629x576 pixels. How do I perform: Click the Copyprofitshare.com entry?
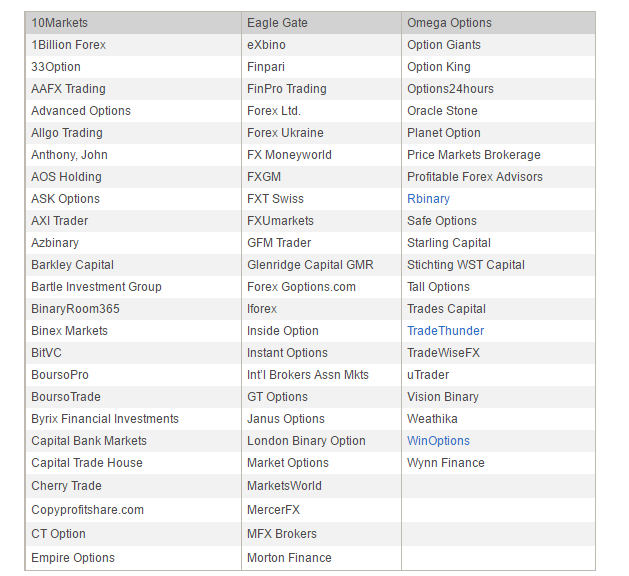coord(87,510)
